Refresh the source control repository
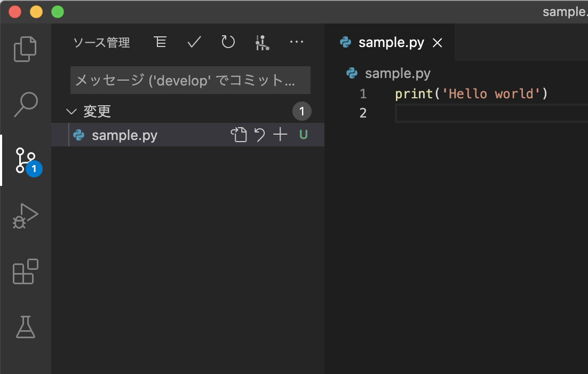Screen dimensions: 588x374 pos(228,42)
